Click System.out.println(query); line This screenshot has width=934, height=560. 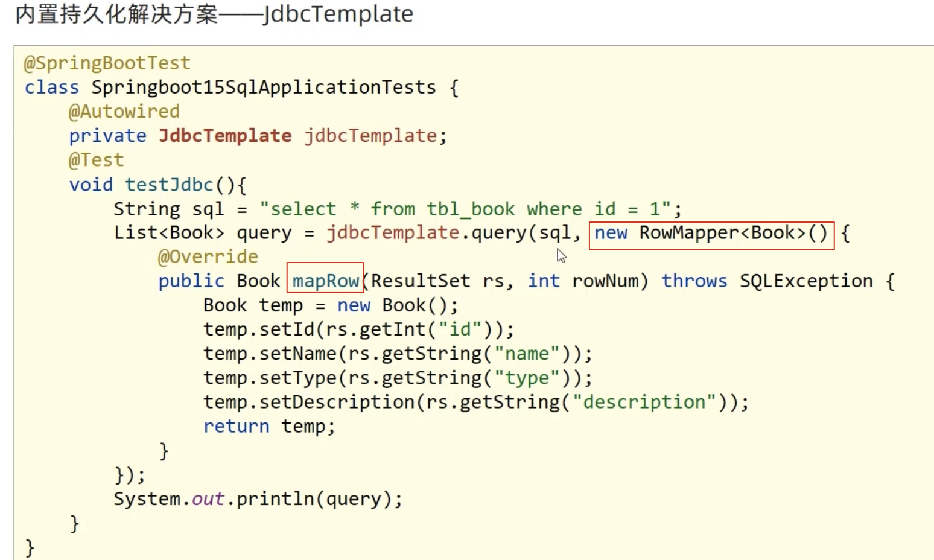258,499
